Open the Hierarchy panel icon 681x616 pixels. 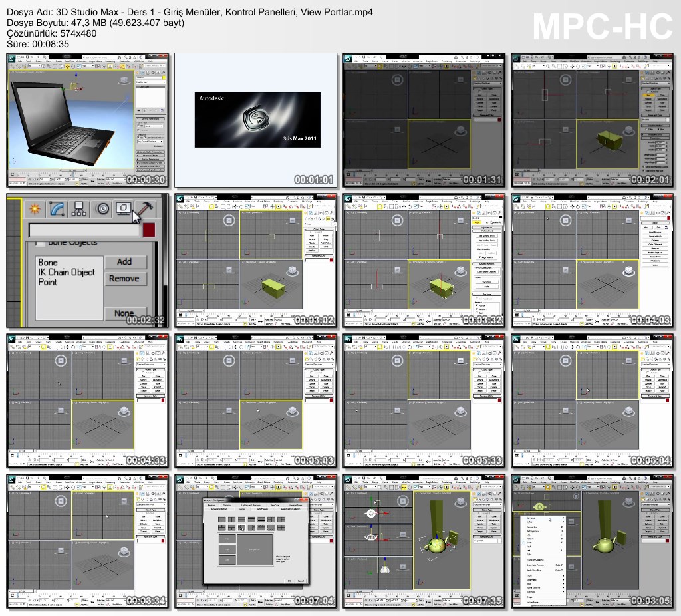80,209
